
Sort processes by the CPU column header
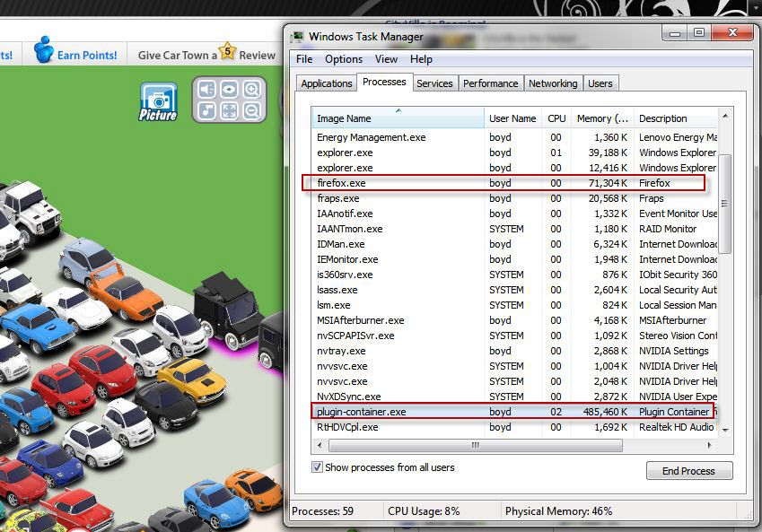pos(556,118)
